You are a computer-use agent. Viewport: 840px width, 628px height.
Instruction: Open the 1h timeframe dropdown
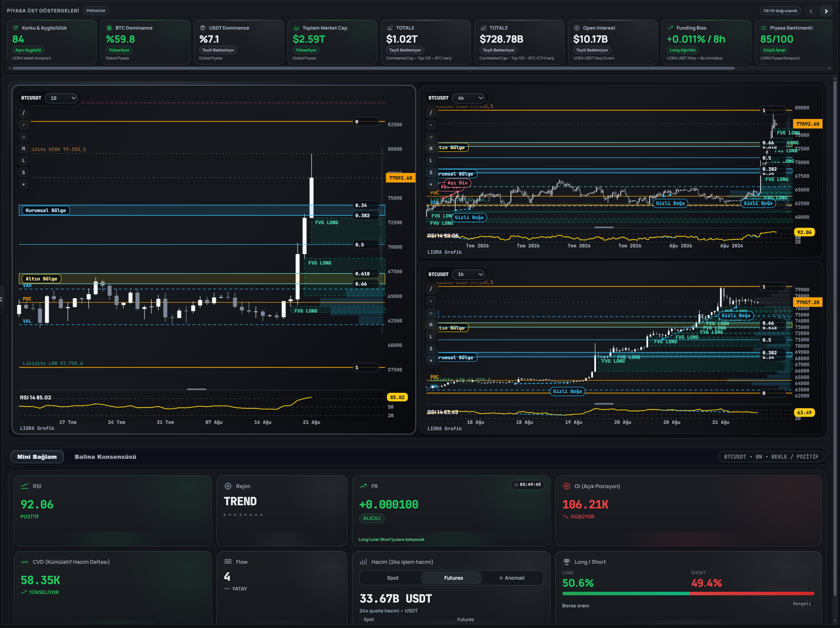(469, 274)
